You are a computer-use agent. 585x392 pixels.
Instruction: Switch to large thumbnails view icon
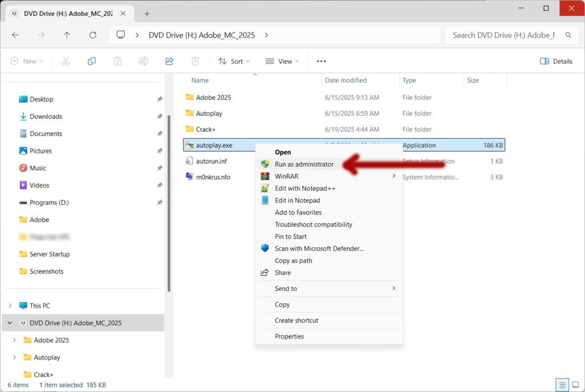tap(575, 385)
